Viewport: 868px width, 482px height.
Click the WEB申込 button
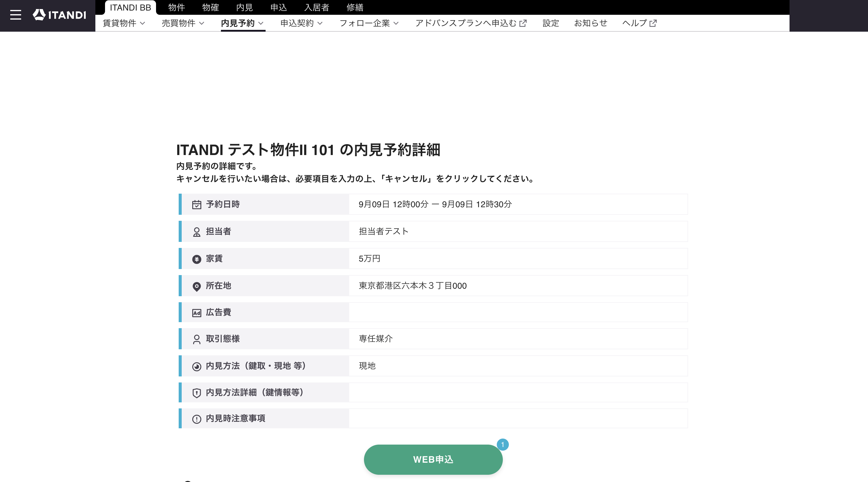click(433, 459)
